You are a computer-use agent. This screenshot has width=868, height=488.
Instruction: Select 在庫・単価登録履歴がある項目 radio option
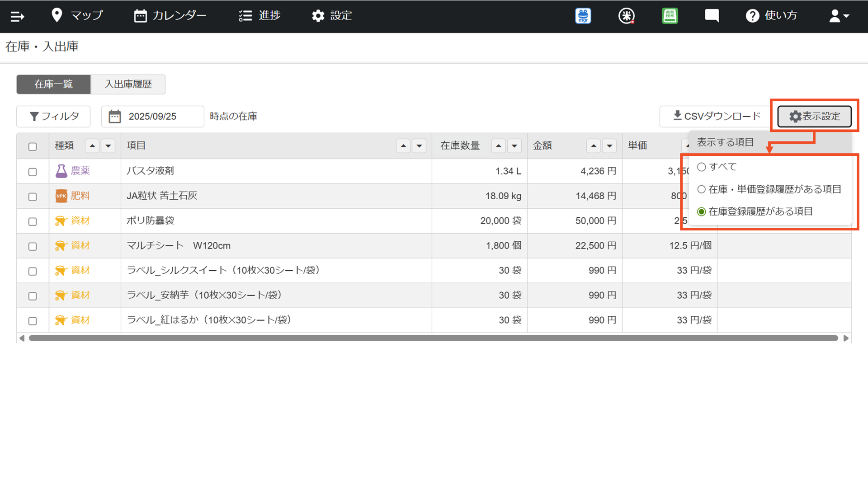[x=701, y=189]
